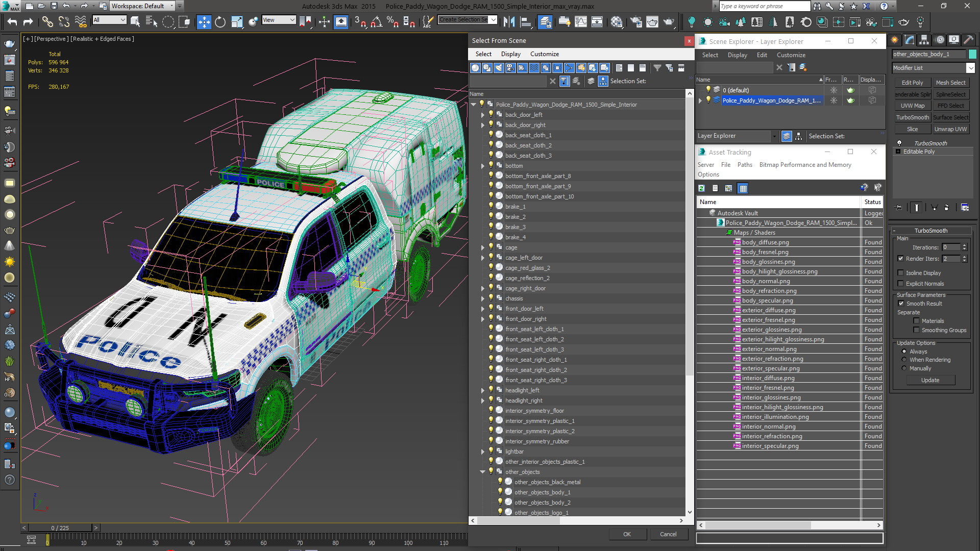Click the Select by Name icon
The height and width of the screenshot is (551, 980).
(152, 21)
